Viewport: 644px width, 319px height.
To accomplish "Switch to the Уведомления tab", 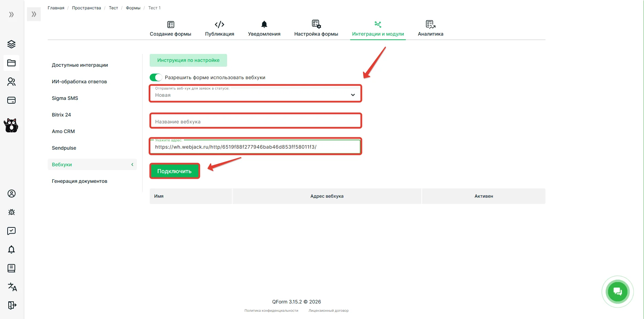I will coord(264,29).
